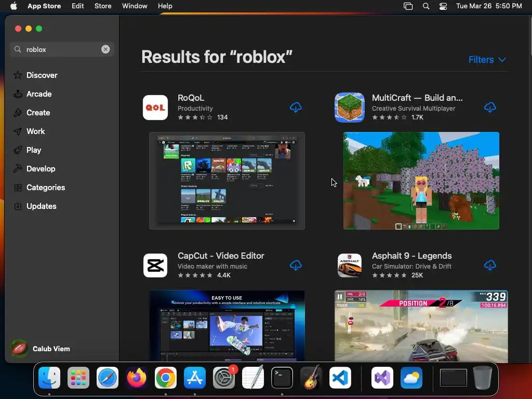Open Spotlight search in menu bar
532x399 pixels.
426,6
